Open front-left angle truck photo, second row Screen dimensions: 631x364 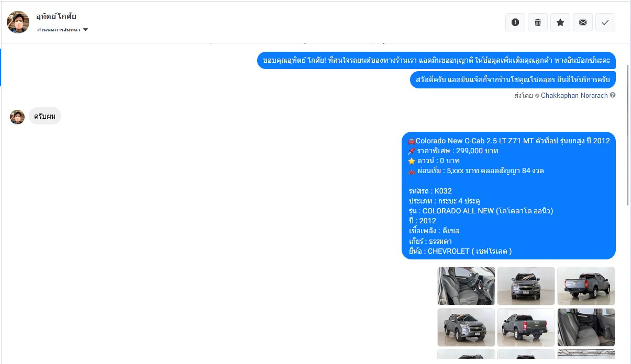pos(466,327)
